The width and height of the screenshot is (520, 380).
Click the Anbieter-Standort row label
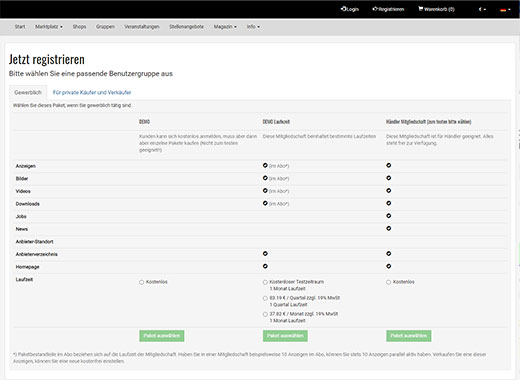(34, 242)
